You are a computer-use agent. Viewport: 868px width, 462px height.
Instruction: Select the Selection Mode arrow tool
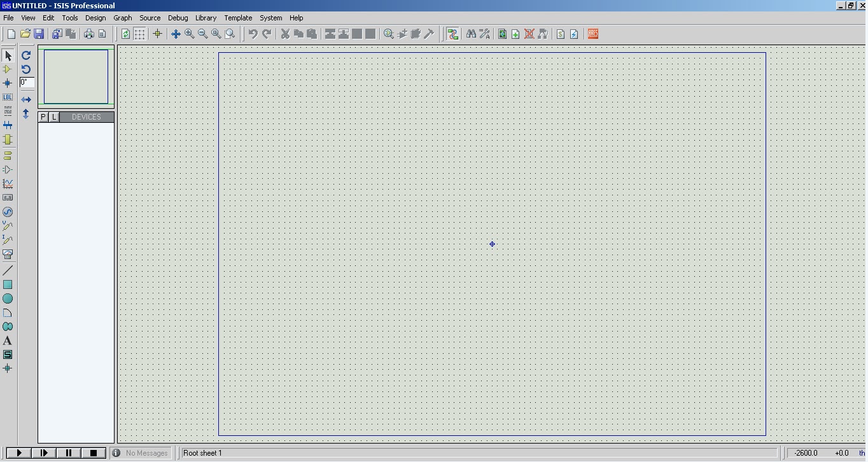pyautogui.click(x=8, y=55)
